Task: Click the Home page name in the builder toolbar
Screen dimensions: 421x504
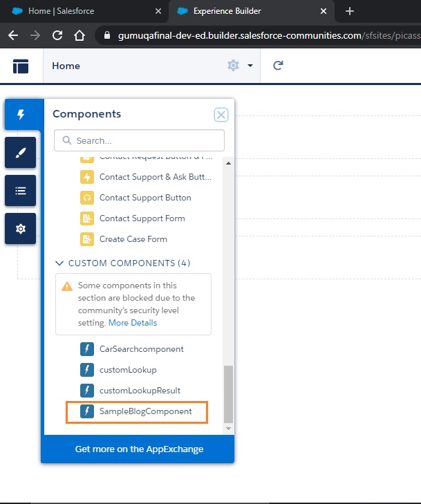Action: click(x=66, y=66)
